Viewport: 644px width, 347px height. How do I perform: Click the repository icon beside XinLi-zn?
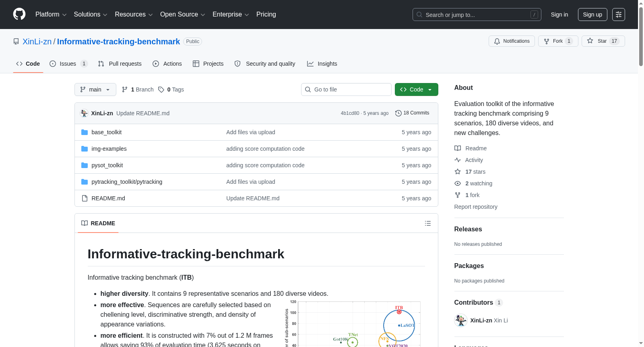click(16, 42)
